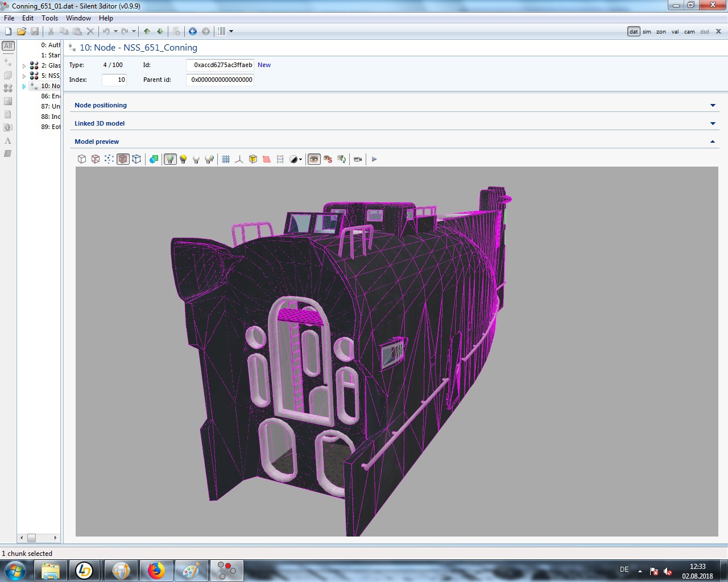Click the All filter button in sidebar
This screenshot has width=728, height=582.
coord(8,45)
